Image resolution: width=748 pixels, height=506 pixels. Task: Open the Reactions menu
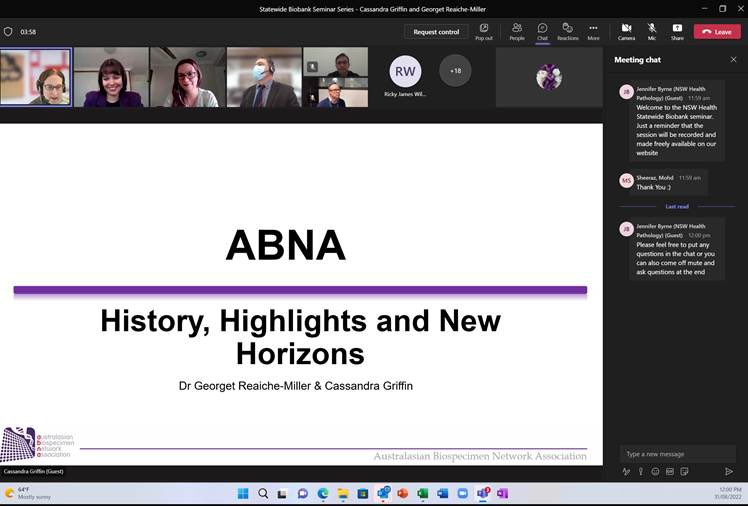click(568, 31)
